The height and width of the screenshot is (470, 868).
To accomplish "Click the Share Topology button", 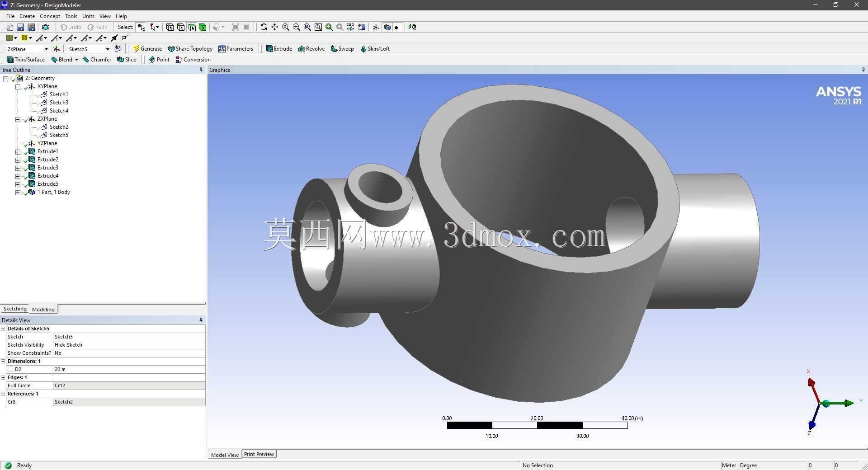I will 190,49.
